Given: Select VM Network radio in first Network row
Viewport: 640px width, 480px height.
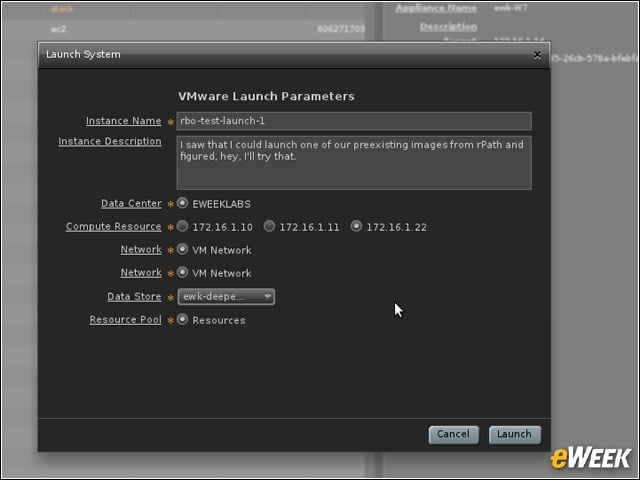Looking at the screenshot, I should tap(182, 249).
